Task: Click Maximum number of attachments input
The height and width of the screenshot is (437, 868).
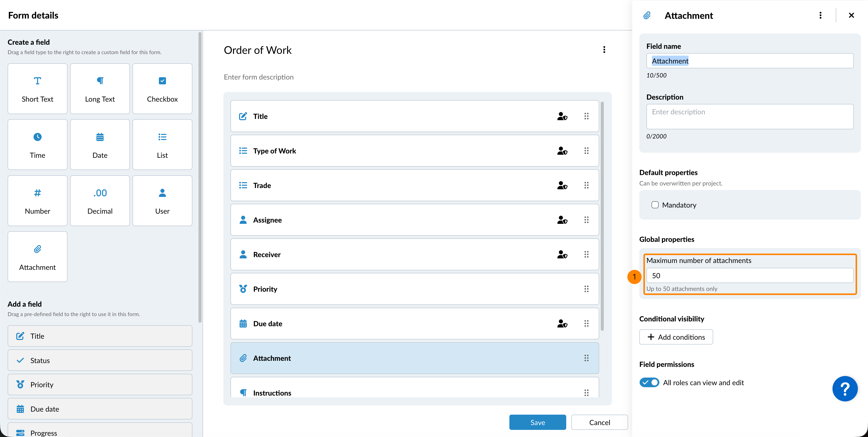Action: (749, 275)
